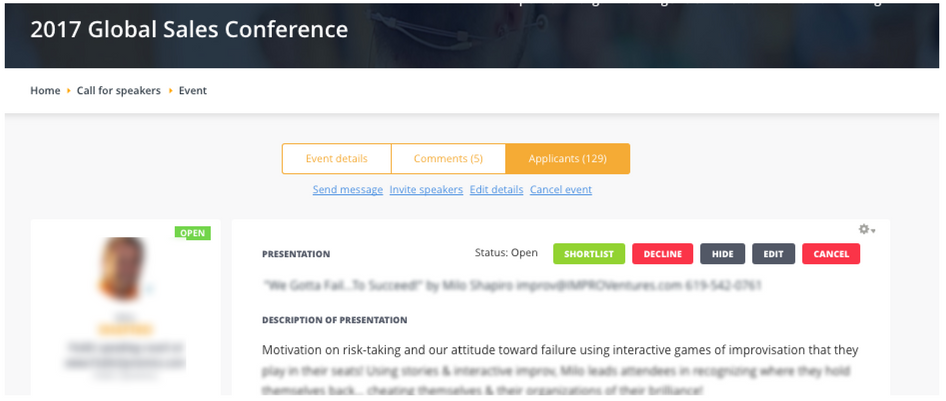
Task: Switch to the Event details tab
Action: click(x=336, y=159)
